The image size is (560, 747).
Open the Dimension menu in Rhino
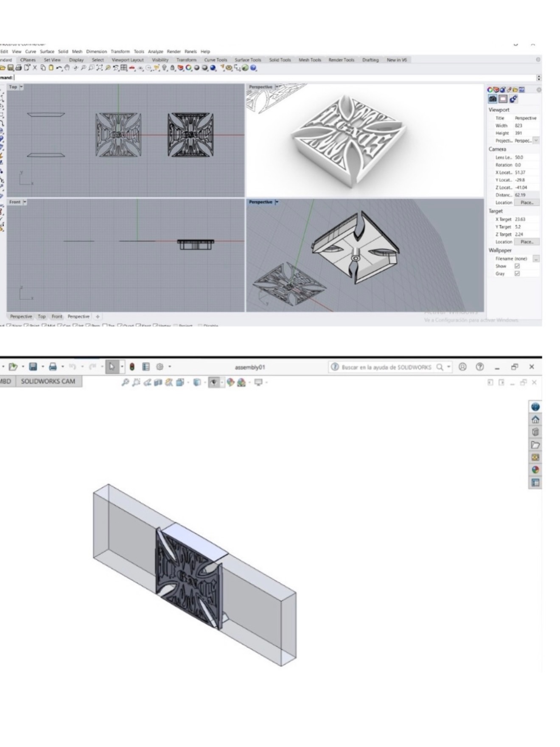(96, 52)
